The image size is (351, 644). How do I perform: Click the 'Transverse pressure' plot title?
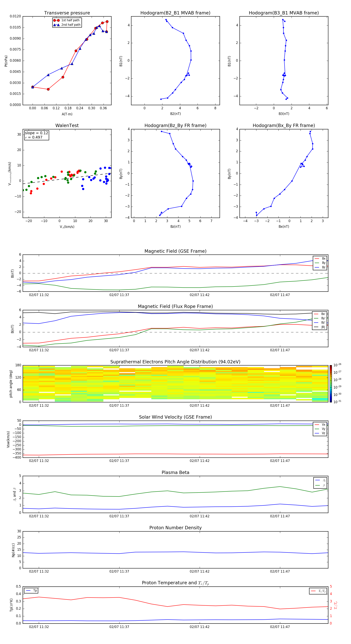click(x=67, y=13)
